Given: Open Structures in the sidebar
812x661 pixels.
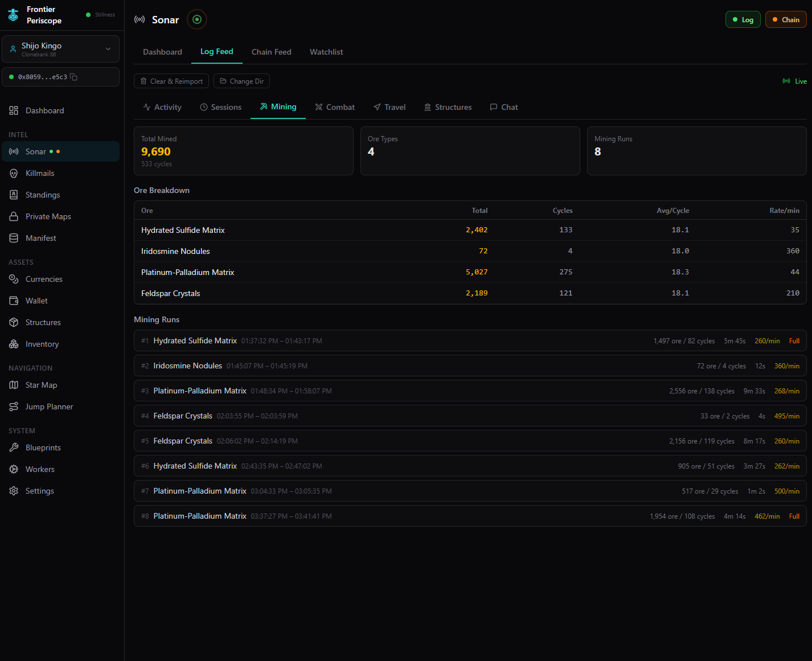Looking at the screenshot, I should [61, 322].
